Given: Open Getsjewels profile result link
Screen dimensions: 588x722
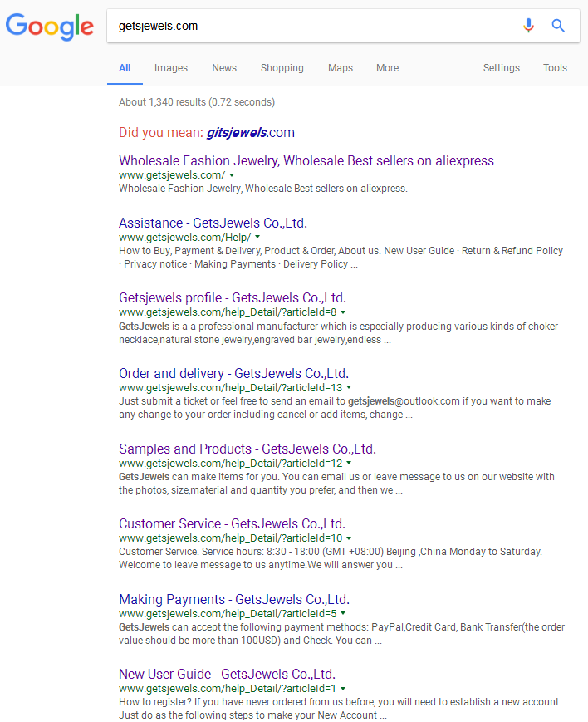Looking at the screenshot, I should [233, 298].
